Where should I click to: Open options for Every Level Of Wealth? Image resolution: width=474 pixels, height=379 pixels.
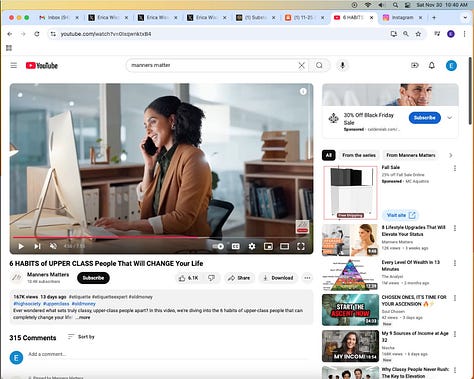point(455,263)
